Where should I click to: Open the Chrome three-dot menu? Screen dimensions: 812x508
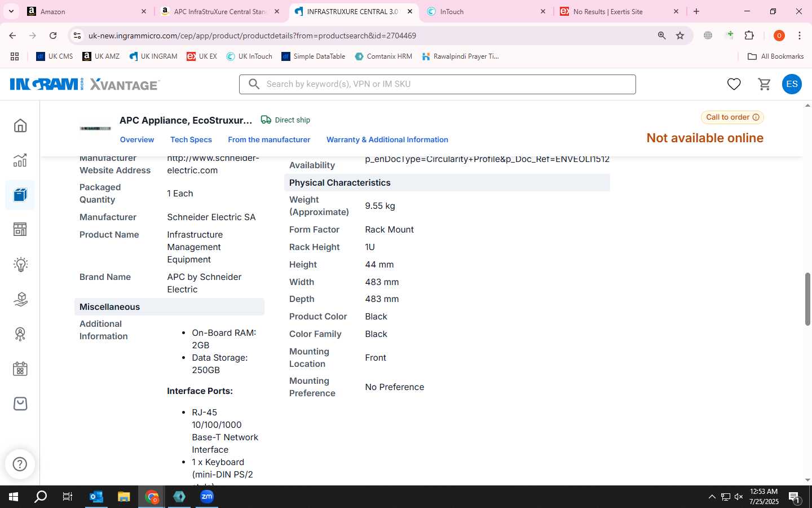(x=799, y=36)
